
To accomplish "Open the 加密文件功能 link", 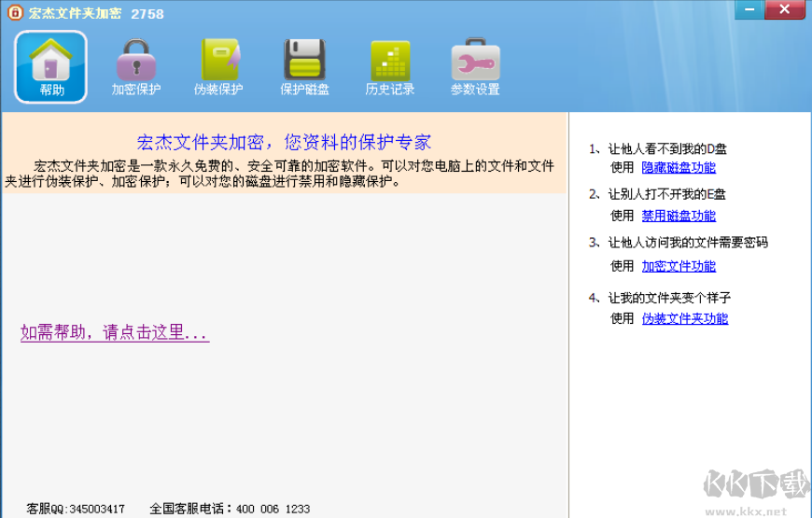I will [x=679, y=266].
